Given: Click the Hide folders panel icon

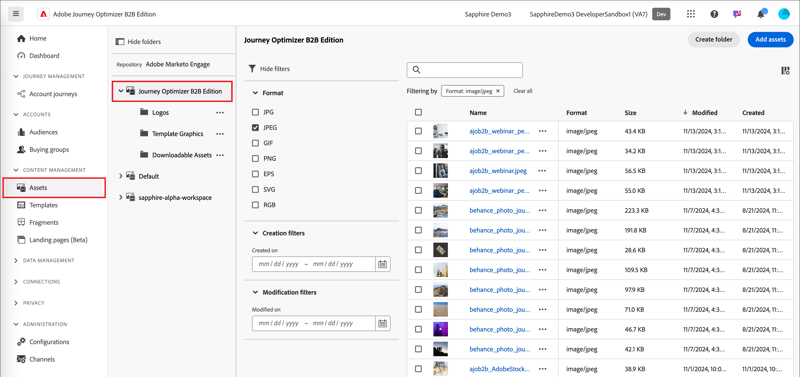Looking at the screenshot, I should click(120, 42).
